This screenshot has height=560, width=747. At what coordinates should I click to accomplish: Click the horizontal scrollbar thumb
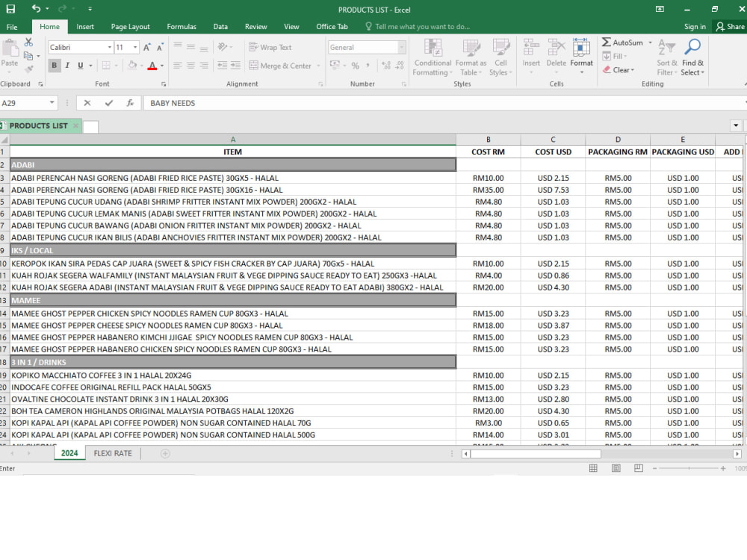click(x=536, y=454)
